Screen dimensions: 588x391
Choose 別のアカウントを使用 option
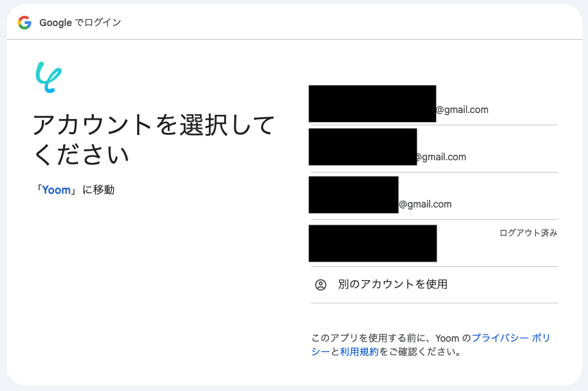click(434, 285)
